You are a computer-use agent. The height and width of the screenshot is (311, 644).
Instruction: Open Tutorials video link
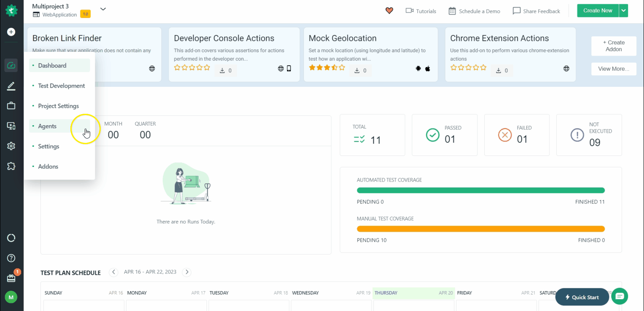pyautogui.click(x=421, y=11)
